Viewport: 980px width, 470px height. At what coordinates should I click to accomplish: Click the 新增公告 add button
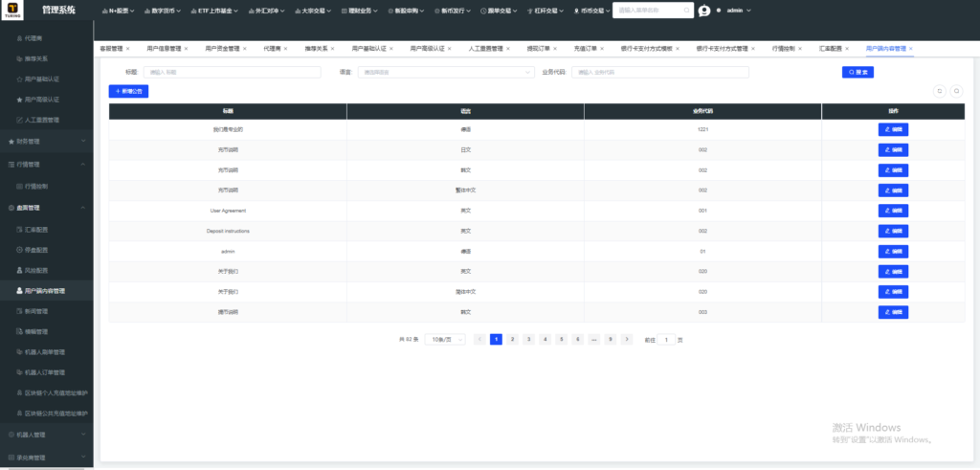(x=129, y=91)
